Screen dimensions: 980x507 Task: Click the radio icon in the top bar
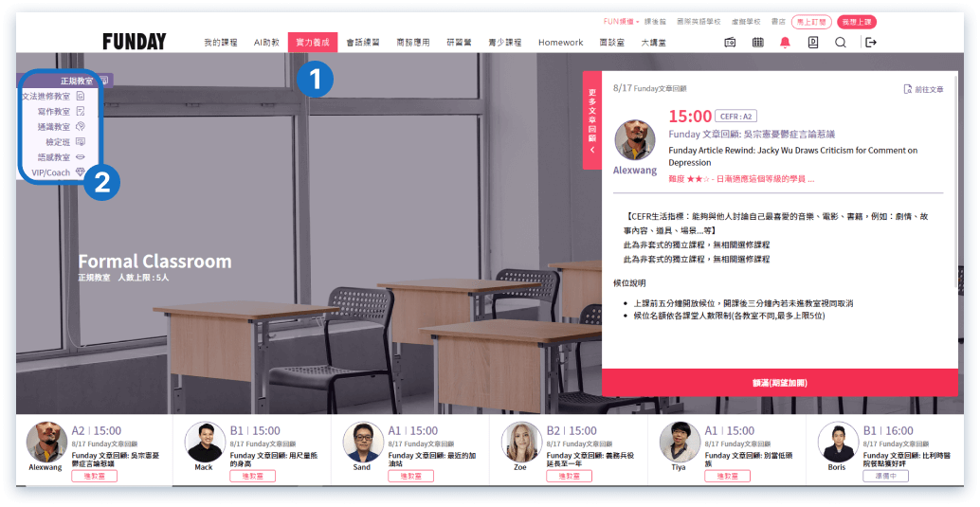[730, 43]
